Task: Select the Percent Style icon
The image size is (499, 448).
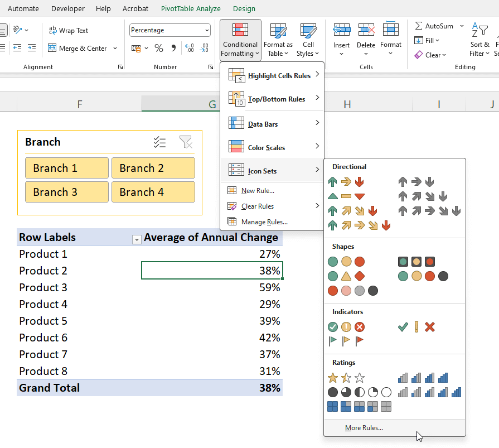Action: pos(158,49)
